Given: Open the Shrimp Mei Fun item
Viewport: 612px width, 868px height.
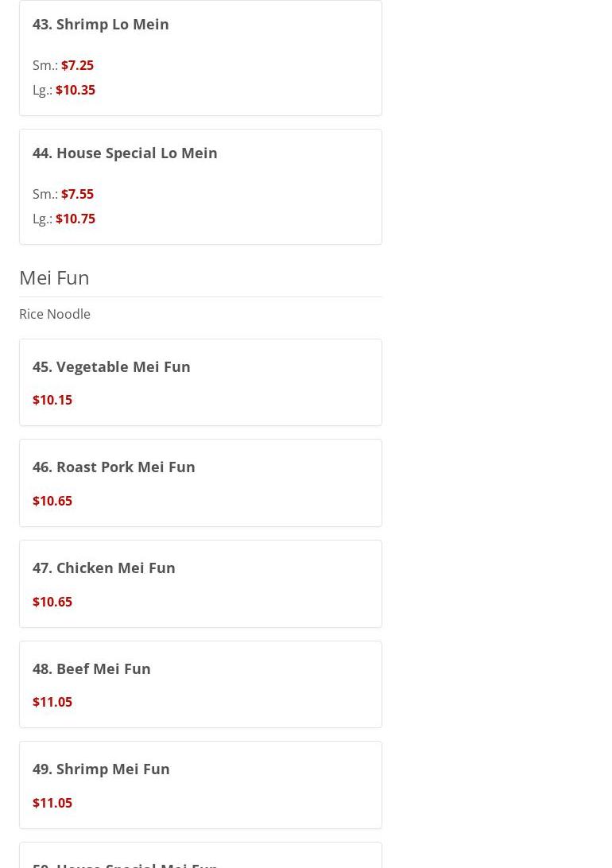Looking at the screenshot, I should (x=101, y=769).
